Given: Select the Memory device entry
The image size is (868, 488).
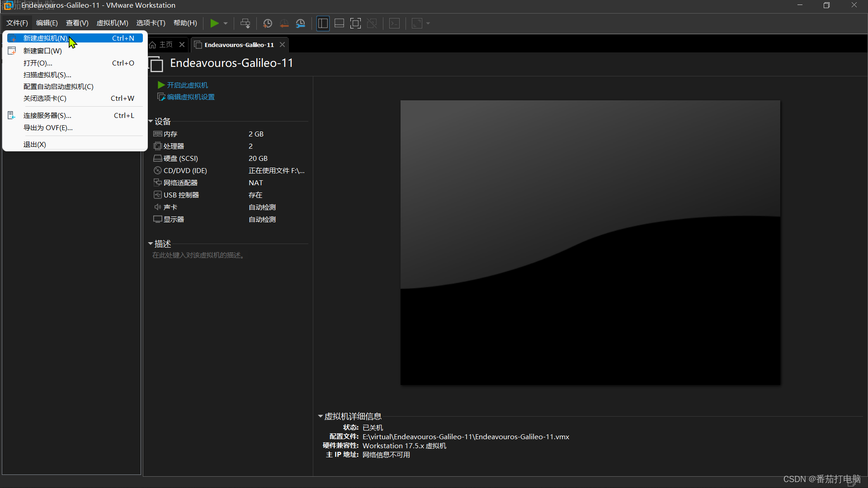Looking at the screenshot, I should coord(170,134).
